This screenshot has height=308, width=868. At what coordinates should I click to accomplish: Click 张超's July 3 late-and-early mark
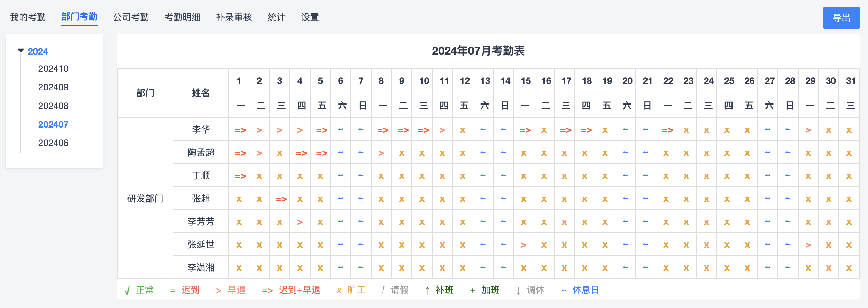281,199
